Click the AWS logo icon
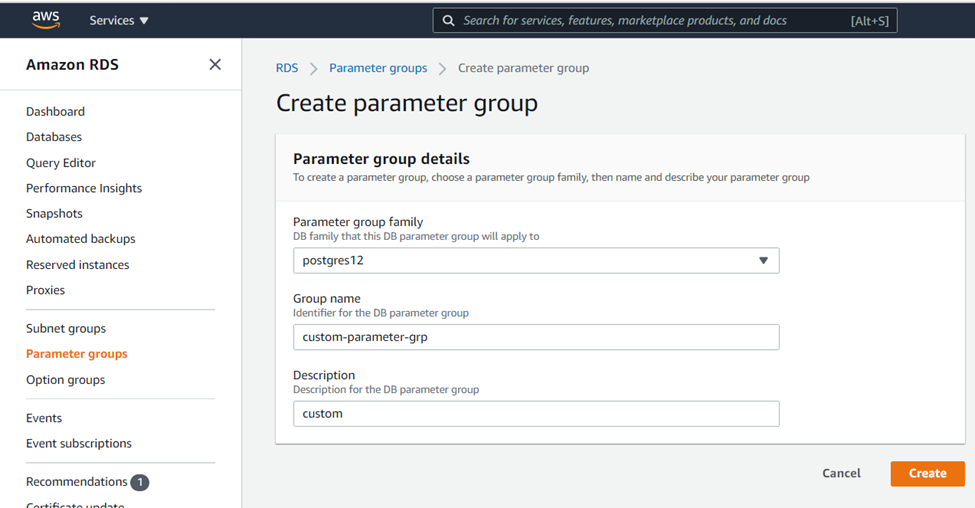The width and height of the screenshot is (975, 508). (46, 19)
